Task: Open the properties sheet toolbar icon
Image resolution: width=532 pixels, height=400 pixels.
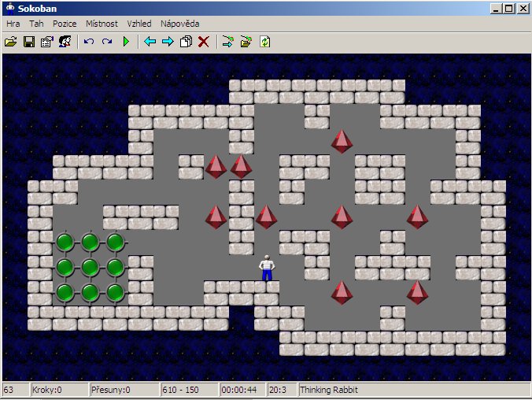Action: [47, 42]
